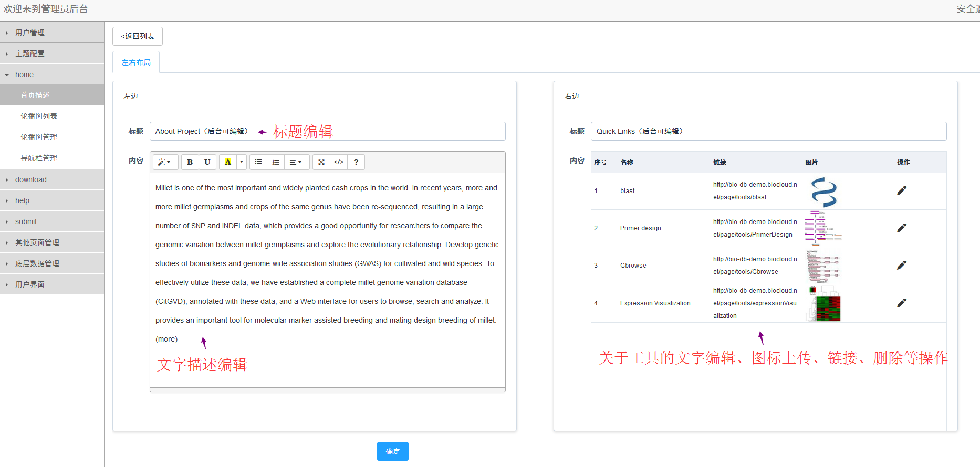Image resolution: width=980 pixels, height=467 pixels.
Task: Click the Quick Links title input field
Action: coord(768,131)
